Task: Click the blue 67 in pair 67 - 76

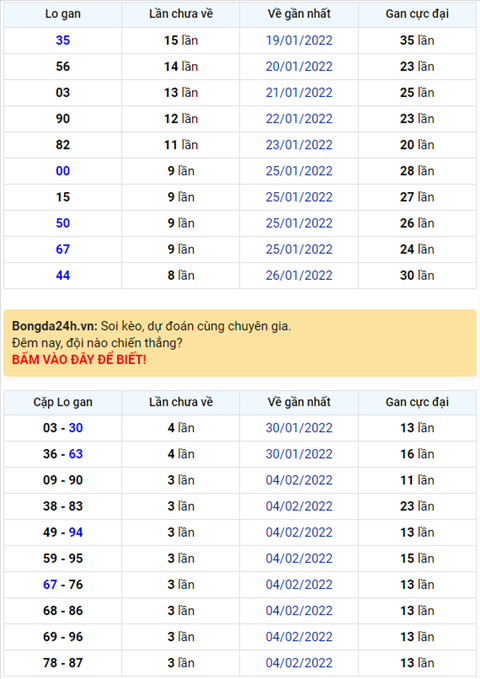Action: (50, 585)
